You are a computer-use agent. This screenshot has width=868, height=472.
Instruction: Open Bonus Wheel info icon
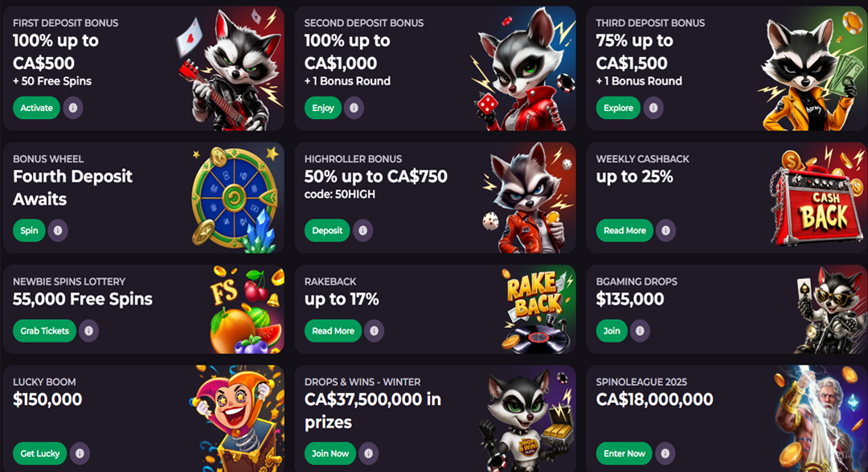[x=58, y=231]
